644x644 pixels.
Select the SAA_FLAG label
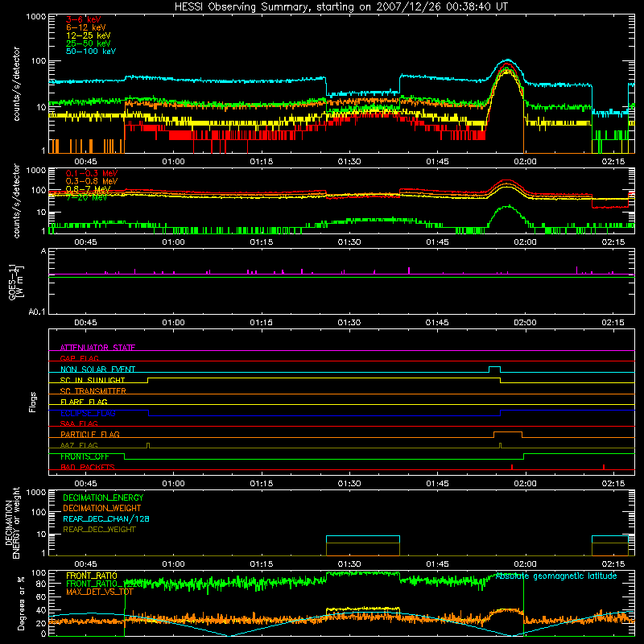click(79, 423)
